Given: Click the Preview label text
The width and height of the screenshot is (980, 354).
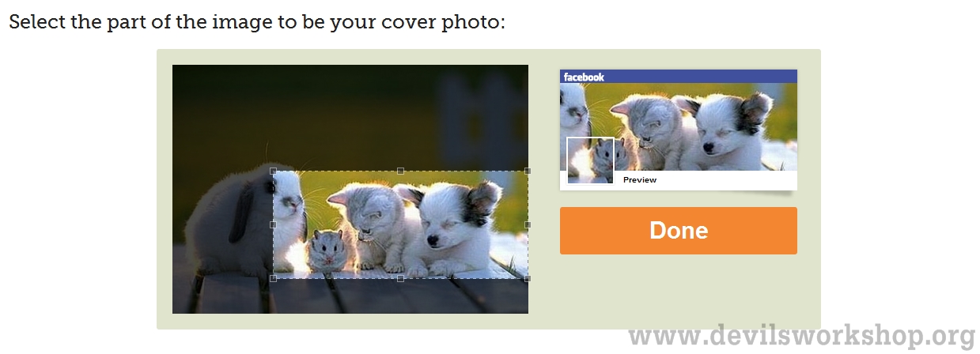Looking at the screenshot, I should tap(640, 180).
